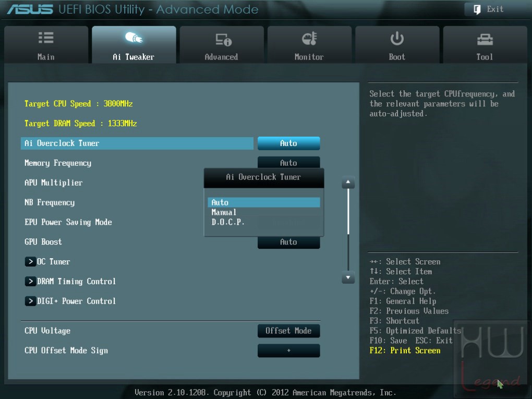Image resolution: width=532 pixels, height=399 pixels.
Task: Click the F2: Previous Values hint
Action: pos(409,311)
